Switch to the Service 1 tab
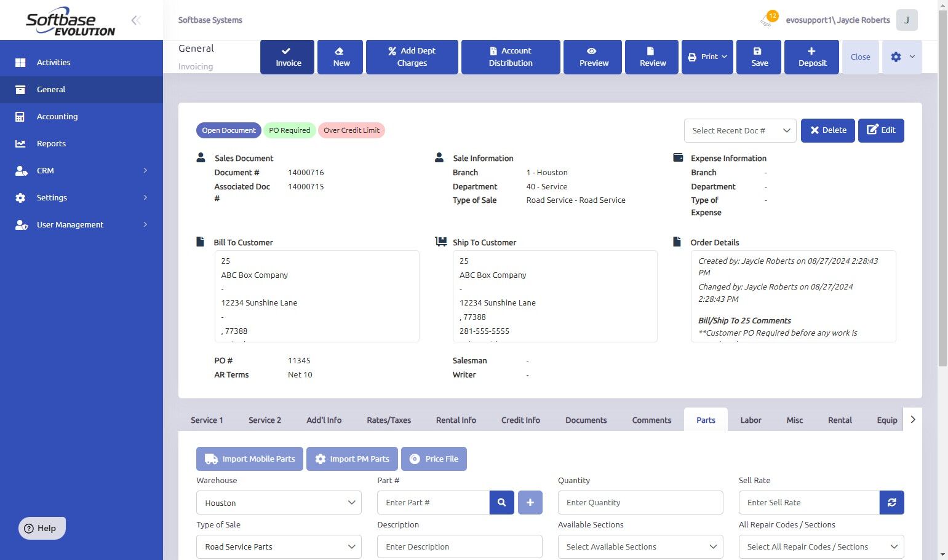The width and height of the screenshot is (948, 560). (207, 420)
